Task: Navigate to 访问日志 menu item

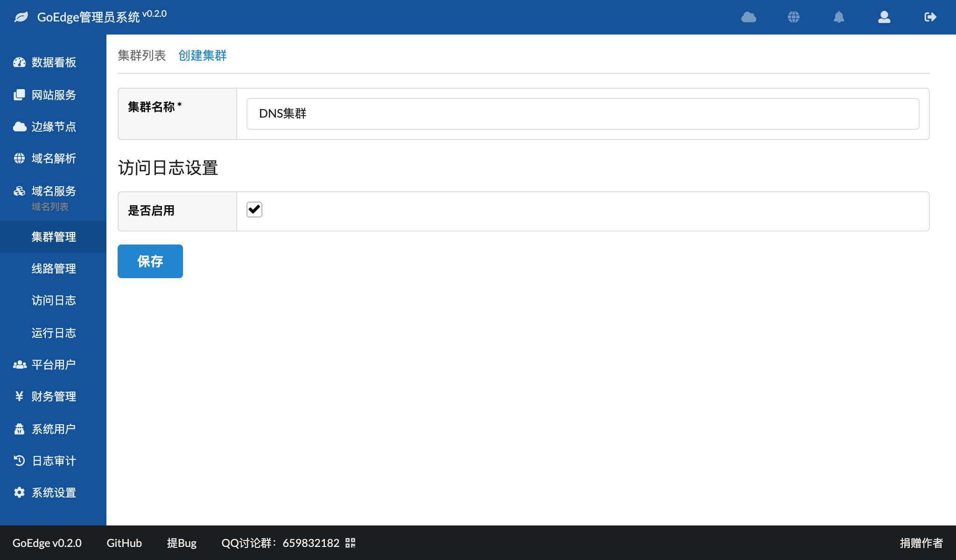Action: tap(53, 300)
